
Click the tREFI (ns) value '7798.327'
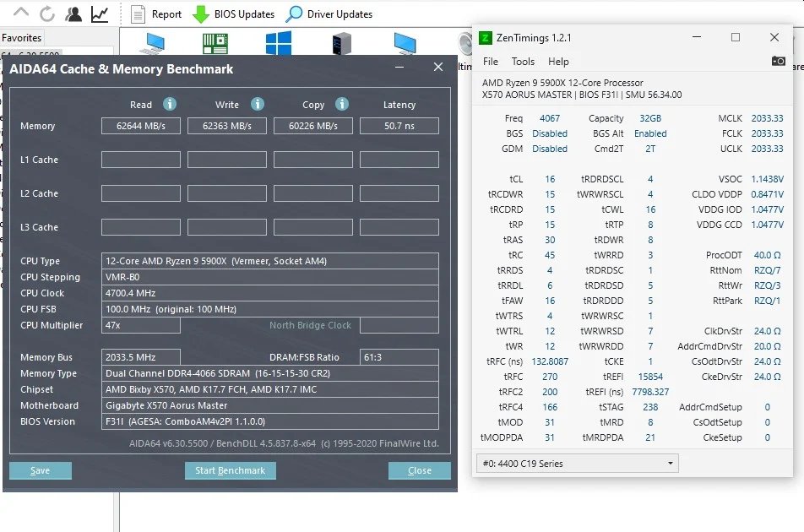point(650,392)
